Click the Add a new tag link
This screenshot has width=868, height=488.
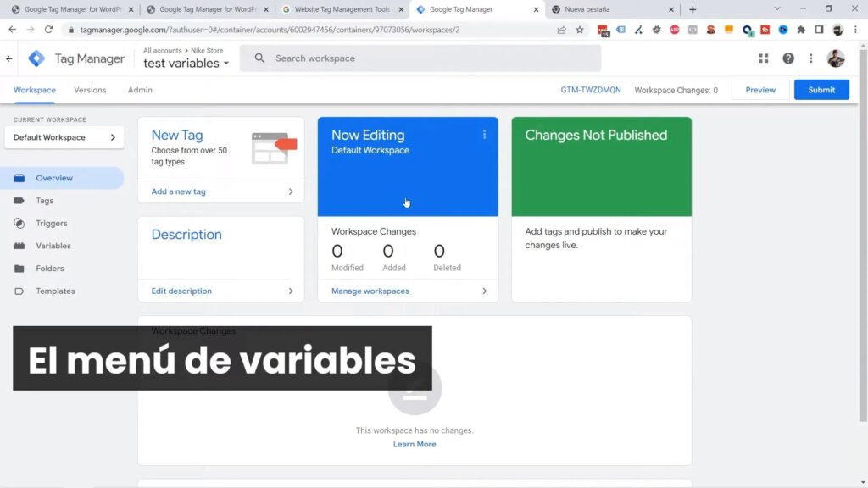pyautogui.click(x=178, y=191)
